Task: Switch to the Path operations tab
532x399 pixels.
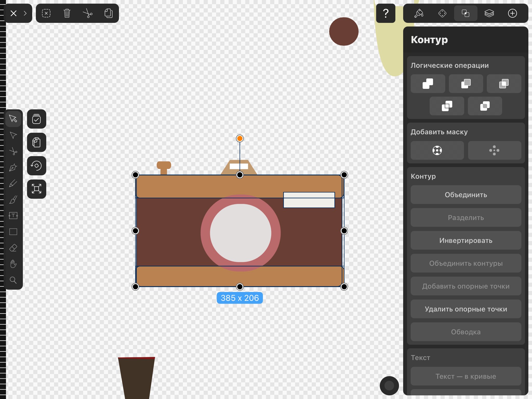Action: [465, 13]
